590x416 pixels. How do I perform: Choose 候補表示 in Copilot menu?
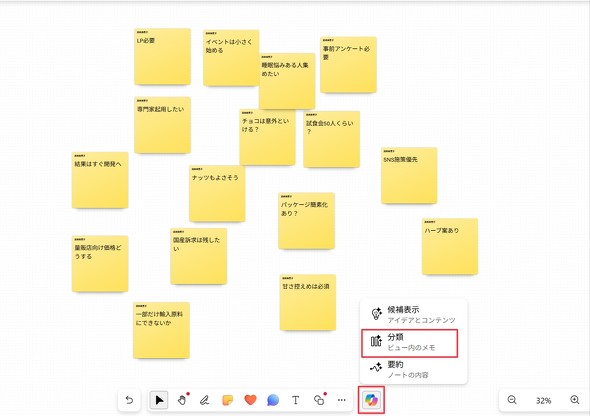click(x=413, y=314)
